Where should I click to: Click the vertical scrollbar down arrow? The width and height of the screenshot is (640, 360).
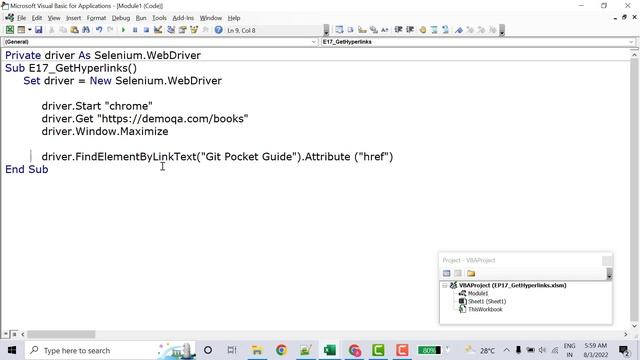(x=634, y=326)
